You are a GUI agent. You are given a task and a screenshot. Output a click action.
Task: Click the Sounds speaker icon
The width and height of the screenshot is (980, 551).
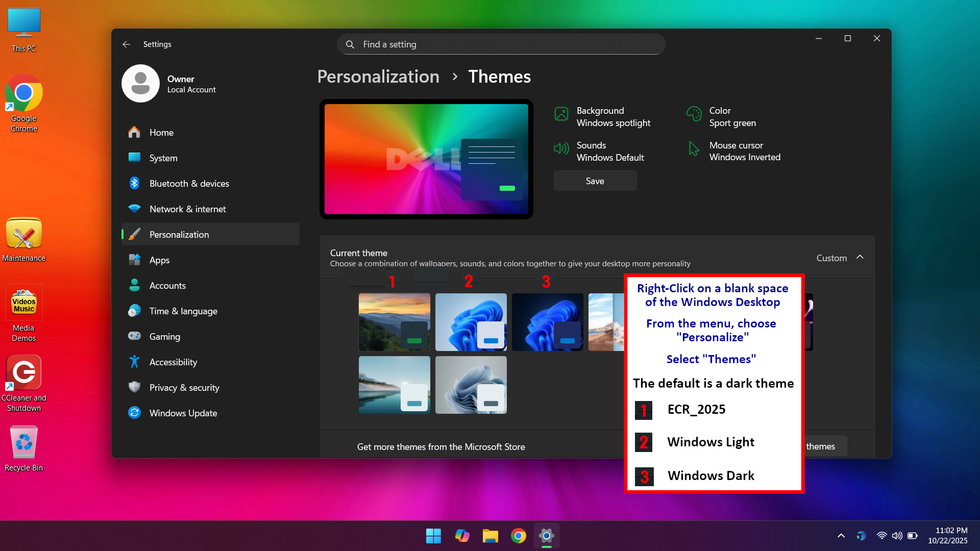561,149
